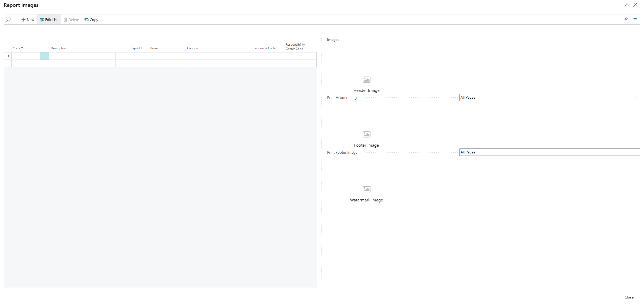Click the Watermark Image placeholder icon
This screenshot has width=644, height=304.
366,189
